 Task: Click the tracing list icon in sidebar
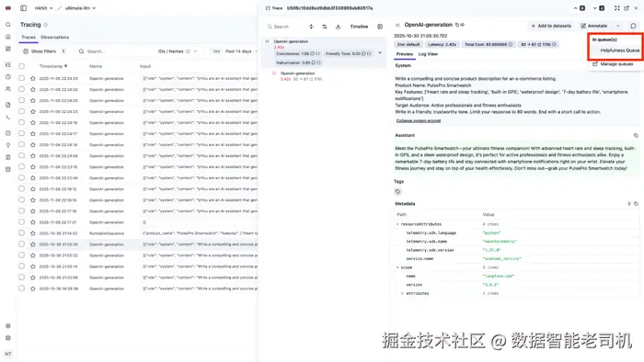(x=7, y=65)
